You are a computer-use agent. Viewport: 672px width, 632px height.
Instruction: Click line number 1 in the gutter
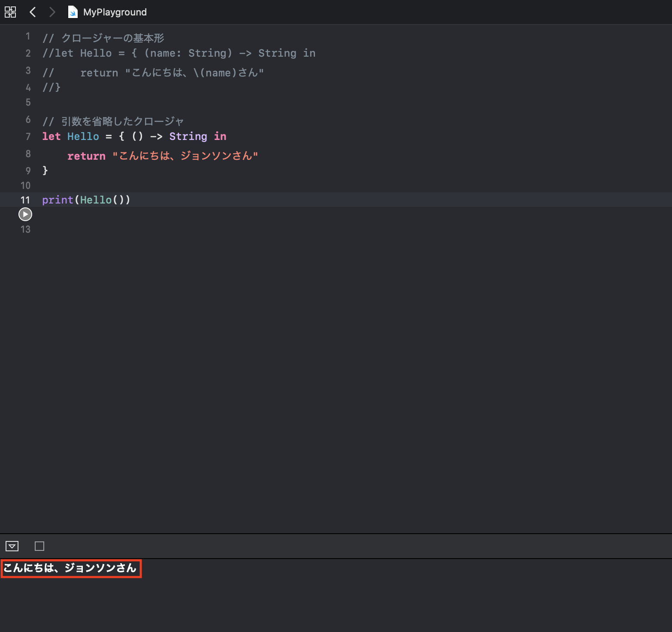28,36
